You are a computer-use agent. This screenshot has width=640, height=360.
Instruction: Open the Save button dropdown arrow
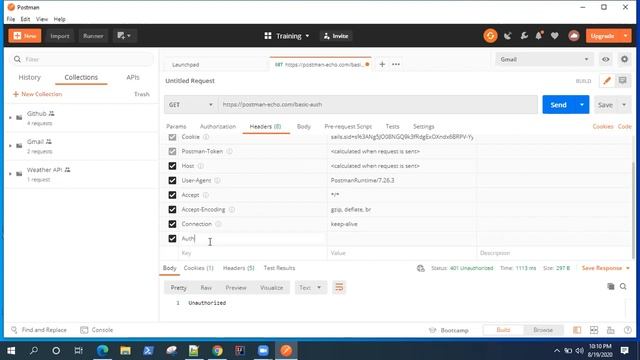pos(624,105)
